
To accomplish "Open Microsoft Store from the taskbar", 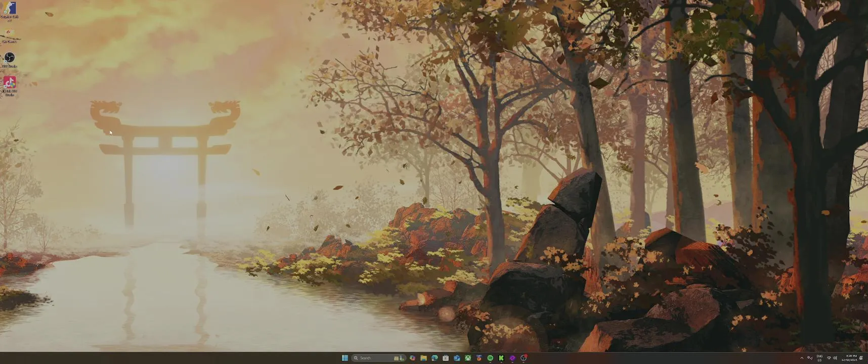I will [446, 358].
